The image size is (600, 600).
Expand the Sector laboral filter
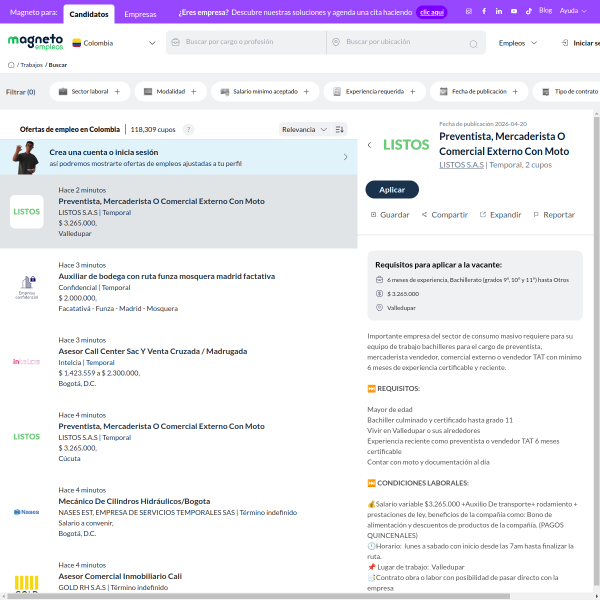[89, 91]
